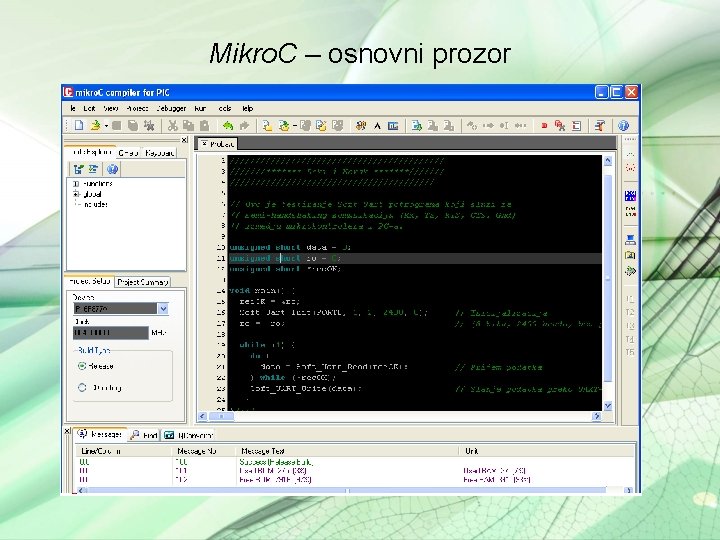
Task: Click the Unit column header
Action: tap(547, 451)
